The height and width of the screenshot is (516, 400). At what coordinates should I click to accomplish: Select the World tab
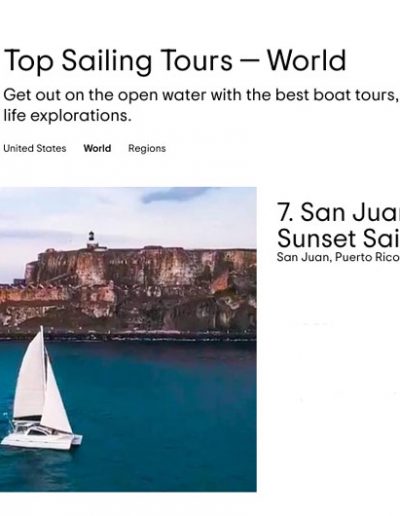click(x=97, y=148)
